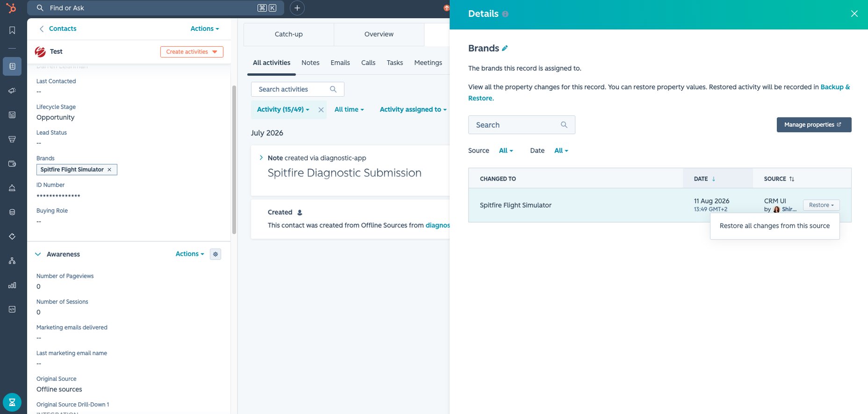Open the Marketing megaphone icon in sidebar
Image resolution: width=868 pixels, height=414 pixels.
pyautogui.click(x=12, y=91)
